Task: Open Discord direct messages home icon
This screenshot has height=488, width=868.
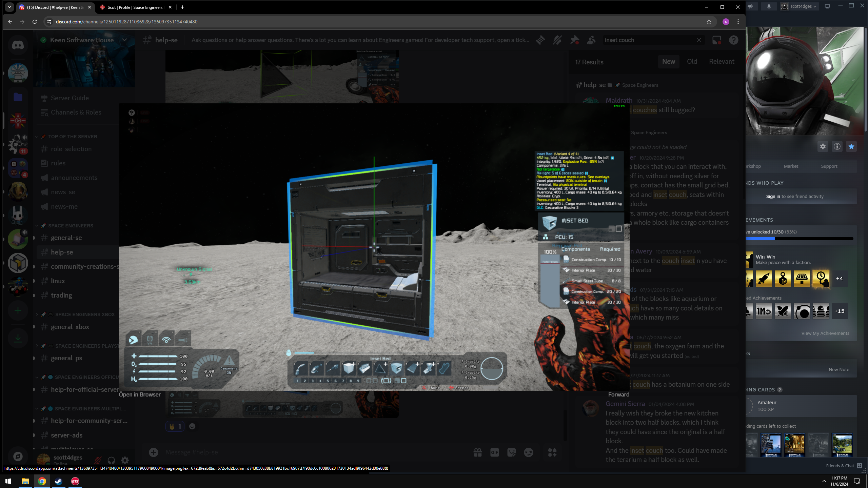Action: click(18, 45)
